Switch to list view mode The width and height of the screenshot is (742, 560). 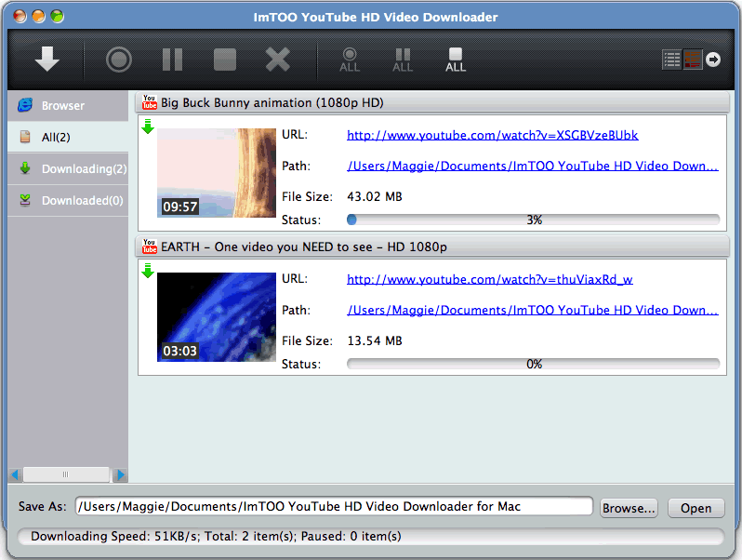click(671, 60)
